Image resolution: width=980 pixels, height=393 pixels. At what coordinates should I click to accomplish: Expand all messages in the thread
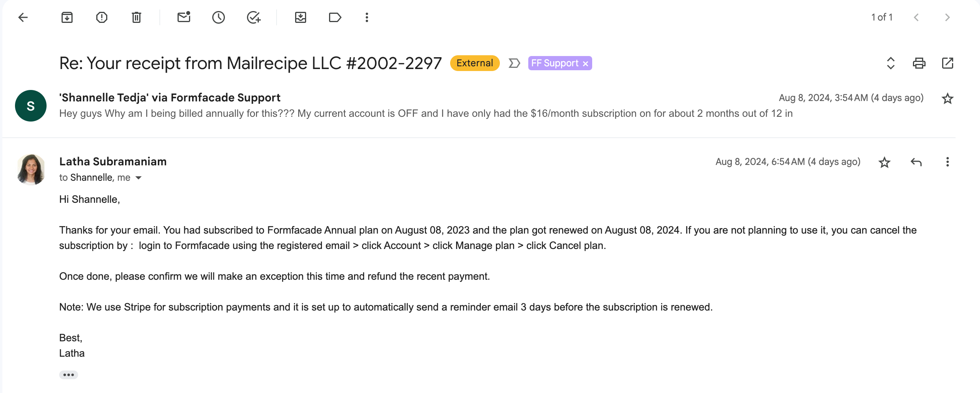[x=890, y=63]
